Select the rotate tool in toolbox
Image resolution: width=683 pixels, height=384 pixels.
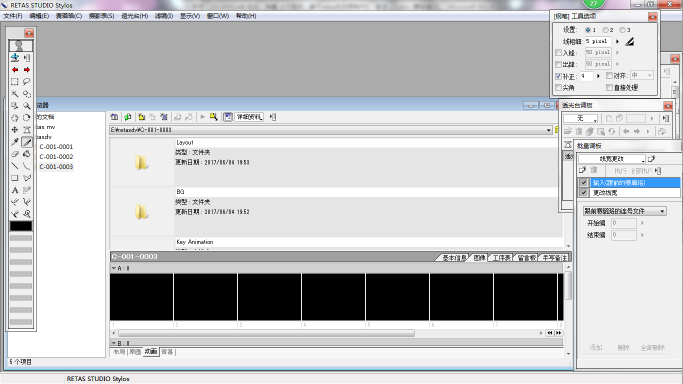coord(27,118)
